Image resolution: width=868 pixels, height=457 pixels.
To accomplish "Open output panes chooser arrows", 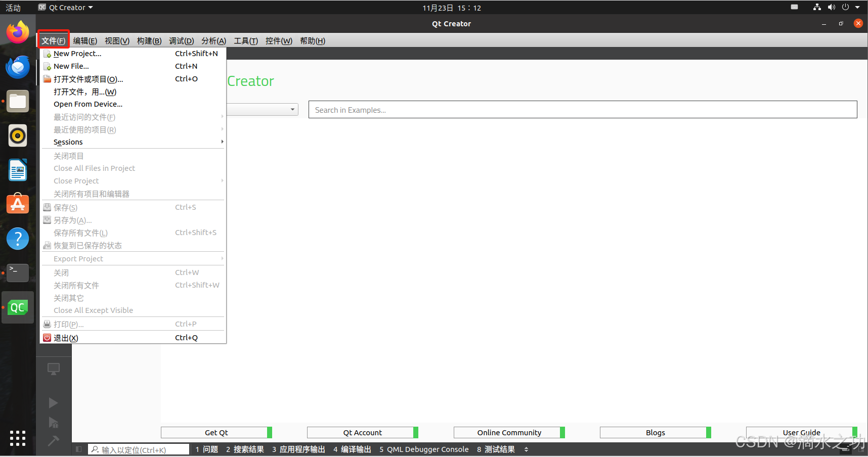I will click(526, 449).
